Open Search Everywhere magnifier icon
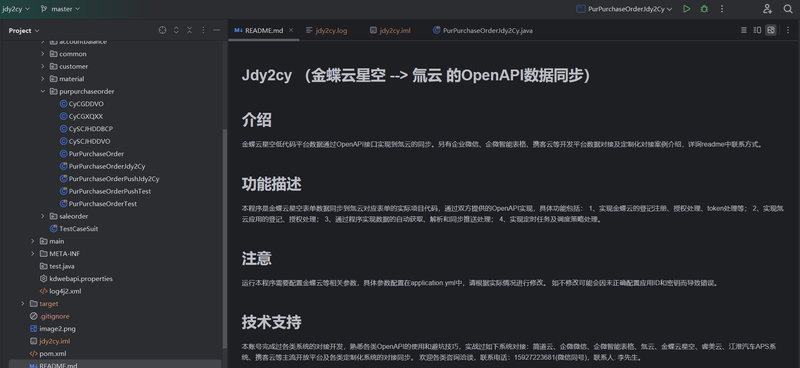Viewport: 800px width, 368px height. point(788,9)
